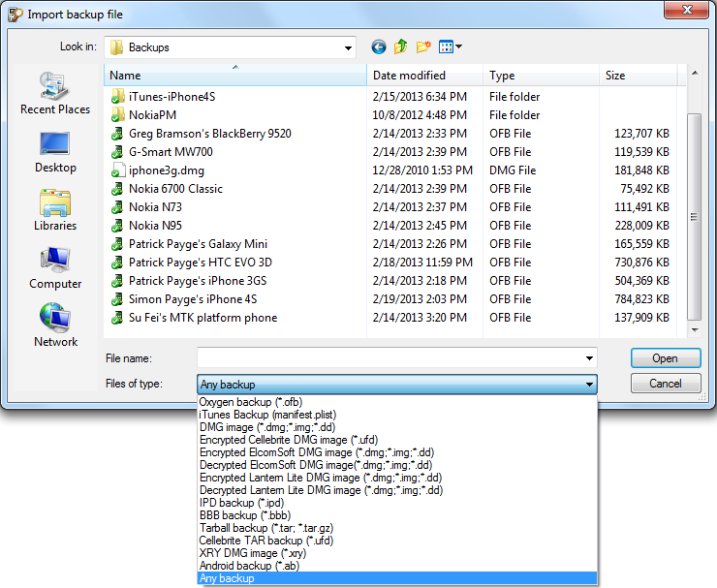
Task: Click the 2/19/2013 2:03 PM date cell
Action: click(x=420, y=299)
